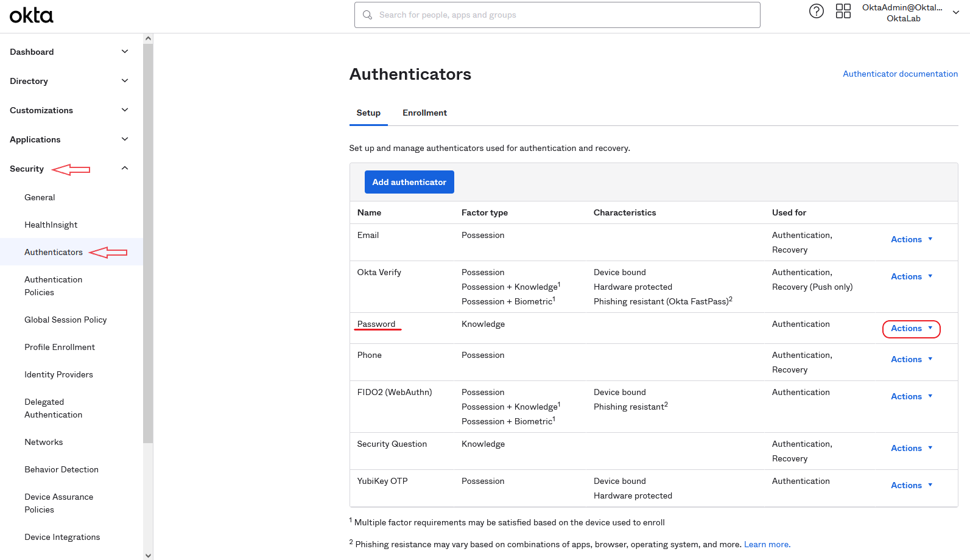
Task: Open the help question mark icon
Action: [x=816, y=11]
